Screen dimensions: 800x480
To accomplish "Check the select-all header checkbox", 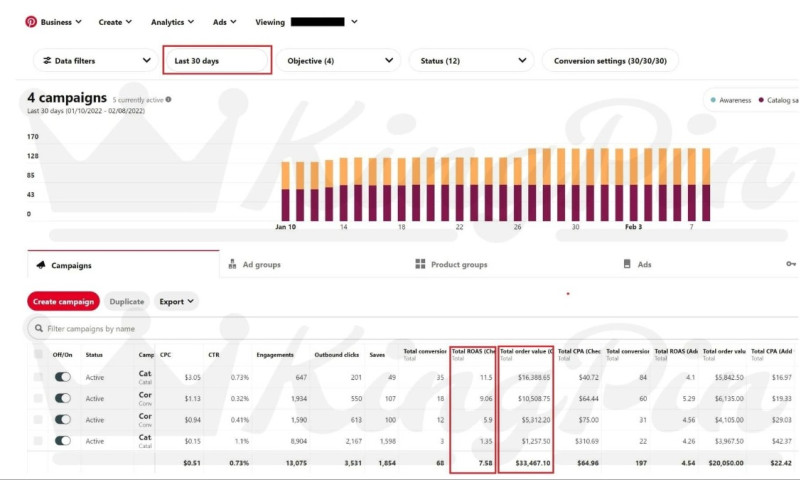I will (x=39, y=354).
